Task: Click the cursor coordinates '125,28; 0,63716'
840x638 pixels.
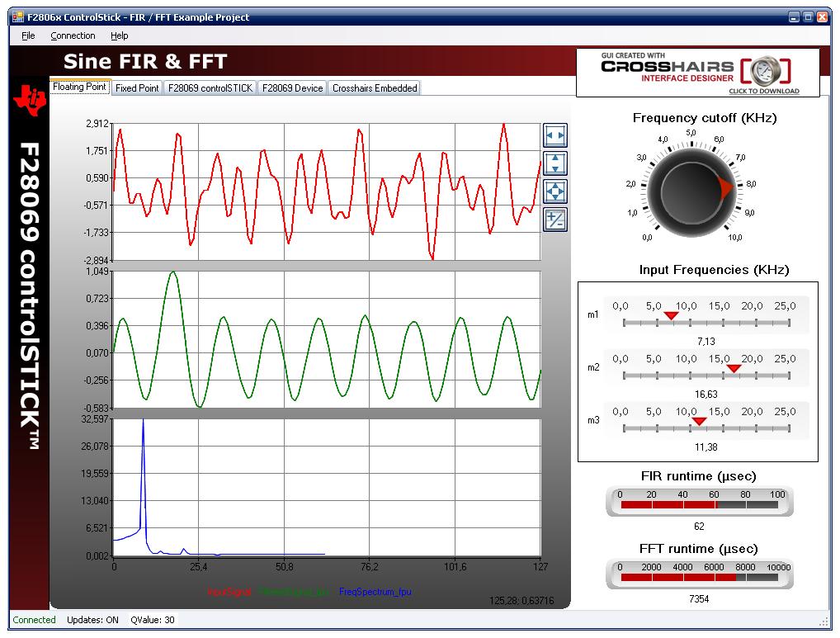Action: click(x=521, y=601)
